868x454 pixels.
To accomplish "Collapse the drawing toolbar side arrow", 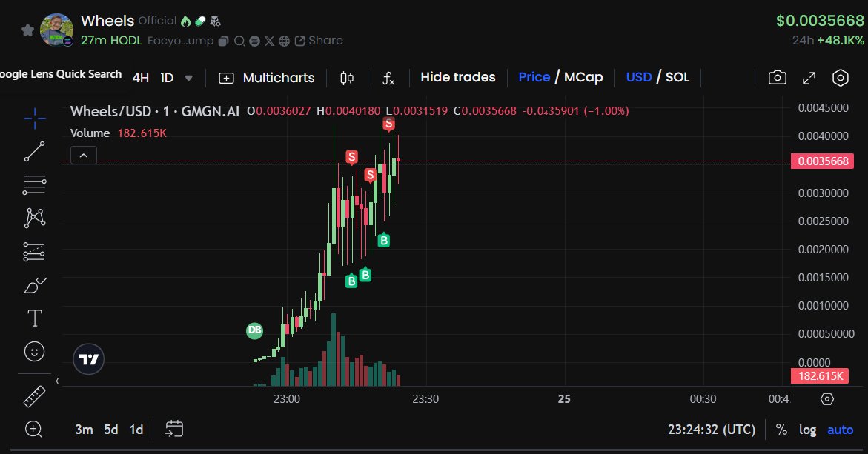I will coord(58,381).
